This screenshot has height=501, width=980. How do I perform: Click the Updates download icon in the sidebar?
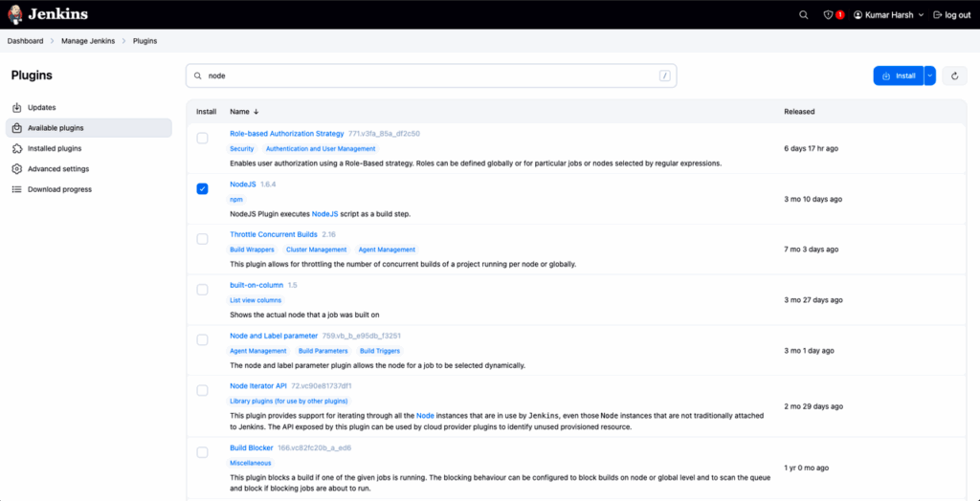coord(17,107)
